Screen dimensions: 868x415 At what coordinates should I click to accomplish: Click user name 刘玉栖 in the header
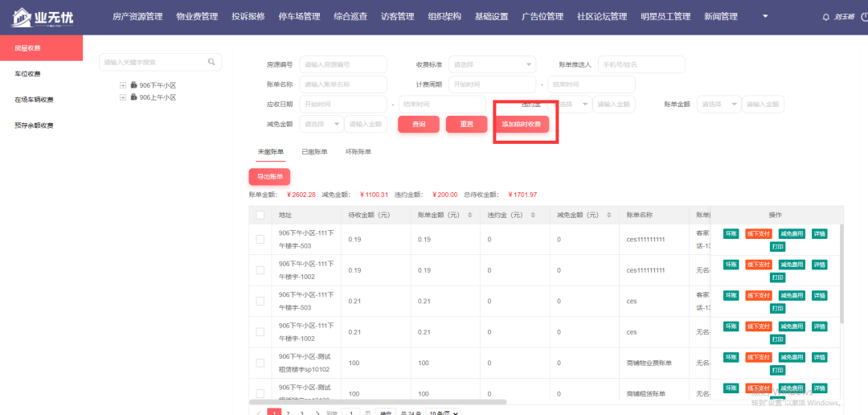845,17
